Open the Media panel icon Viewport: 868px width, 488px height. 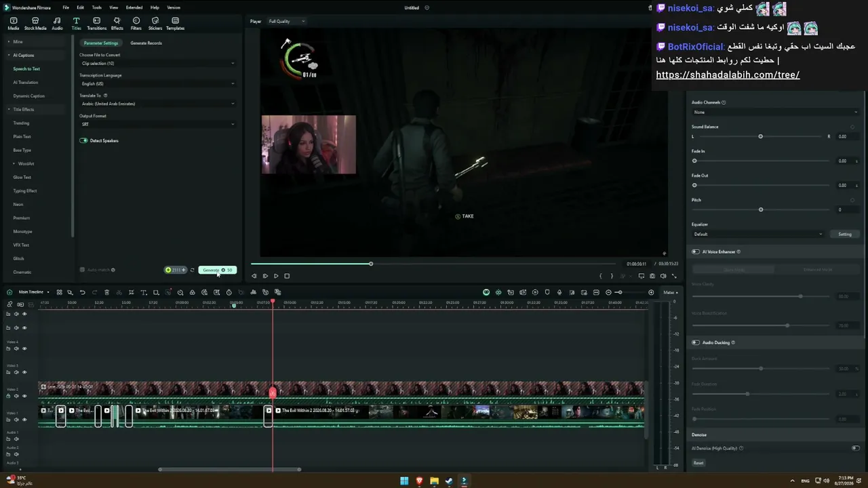pos(14,24)
